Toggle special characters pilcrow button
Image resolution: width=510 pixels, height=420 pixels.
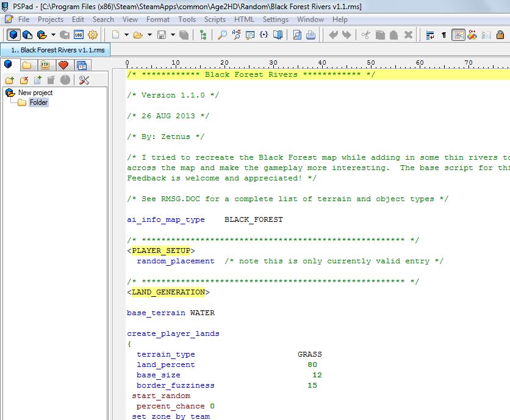pos(444,35)
